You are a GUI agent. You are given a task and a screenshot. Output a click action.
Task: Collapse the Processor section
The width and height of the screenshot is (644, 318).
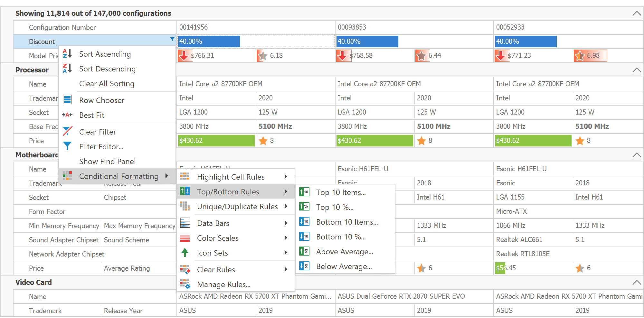coord(637,70)
